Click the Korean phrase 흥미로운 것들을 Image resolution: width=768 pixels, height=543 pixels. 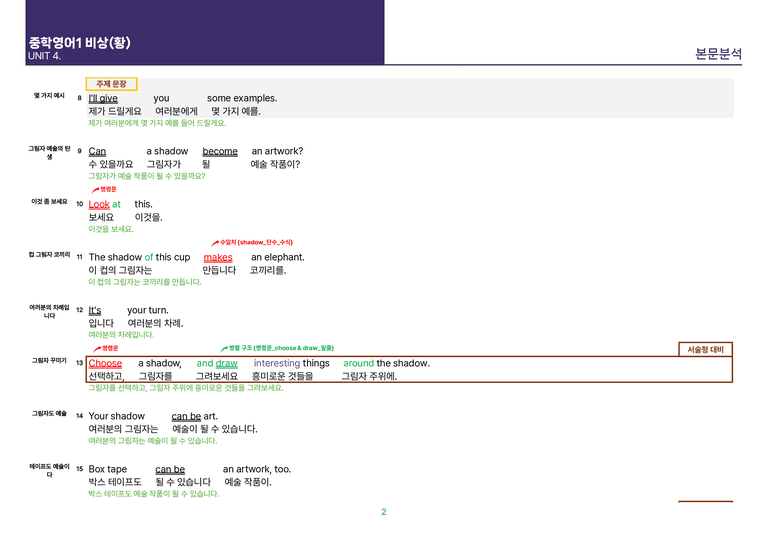pyautogui.click(x=283, y=377)
